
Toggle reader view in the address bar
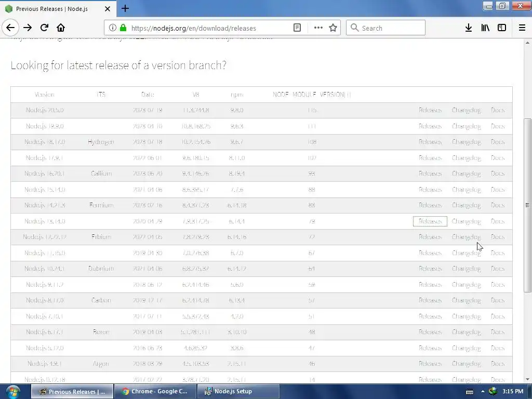[x=297, y=28]
